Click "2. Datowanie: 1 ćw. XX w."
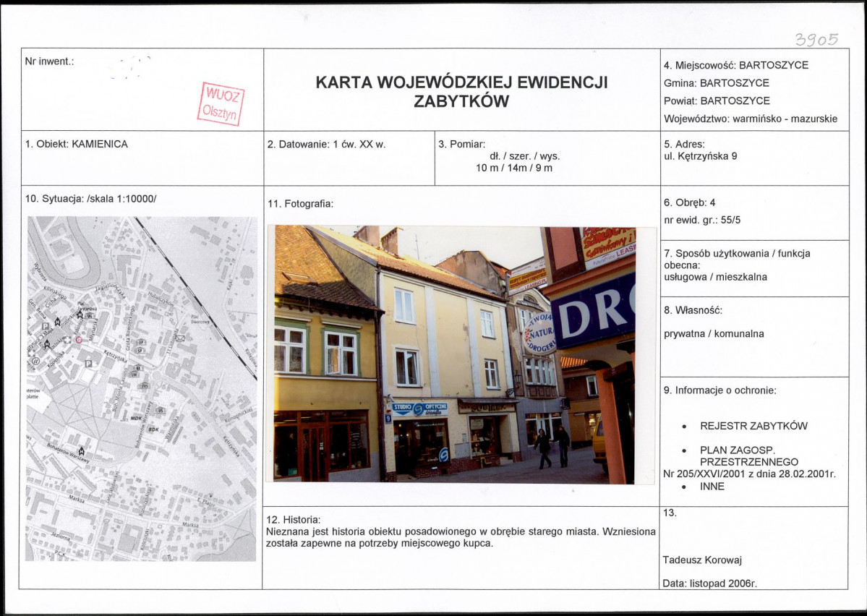 coord(326,145)
